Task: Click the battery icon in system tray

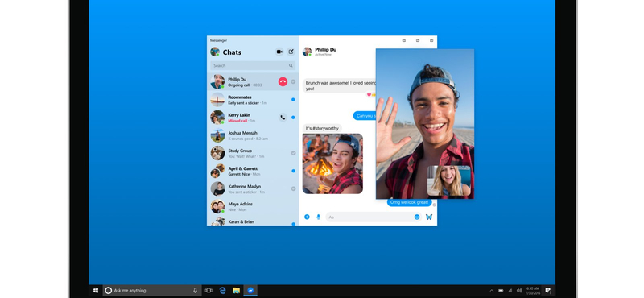Action: tap(501, 291)
